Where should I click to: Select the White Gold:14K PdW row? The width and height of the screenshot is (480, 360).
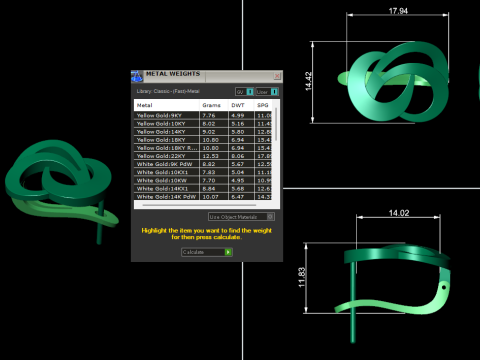coord(203,197)
